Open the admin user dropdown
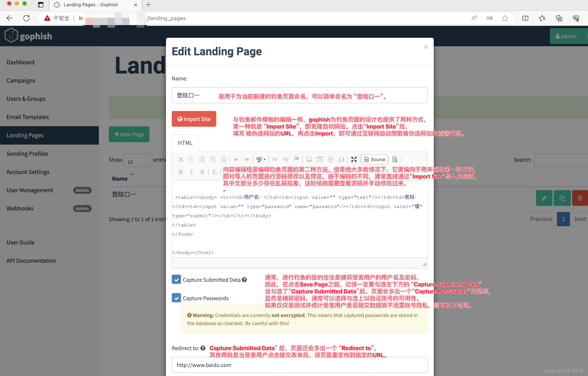Screen dimensions: 588x376 tap(566, 36)
